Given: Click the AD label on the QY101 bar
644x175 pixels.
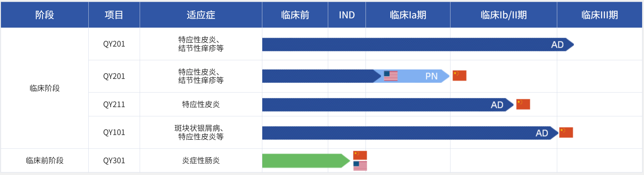Looking at the screenshot, I should pyautogui.click(x=542, y=133).
